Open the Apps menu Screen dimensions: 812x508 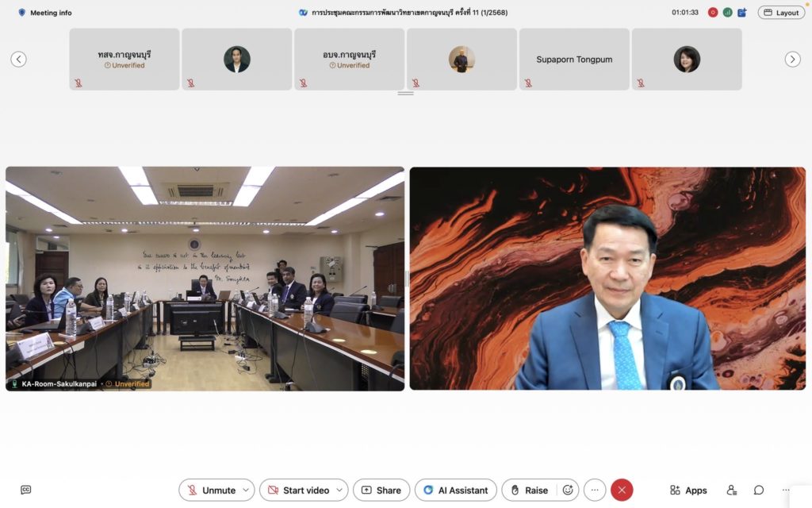(x=688, y=490)
